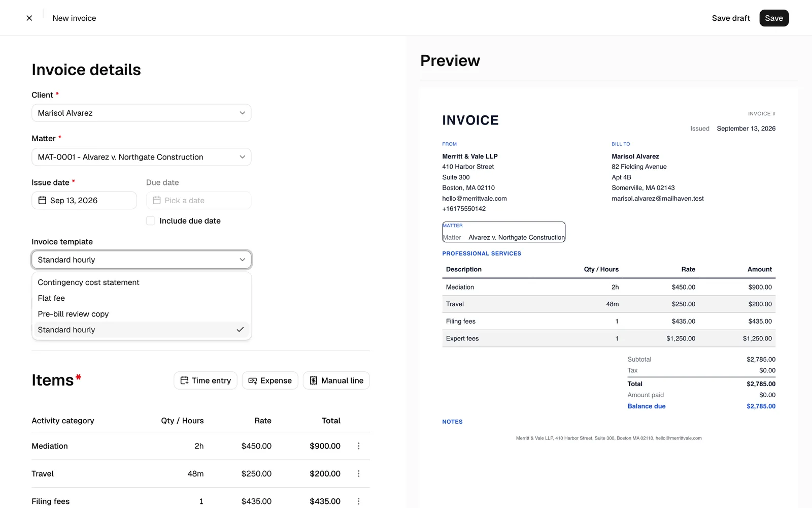Click the Include due date label
812x508 pixels.
[190, 221]
